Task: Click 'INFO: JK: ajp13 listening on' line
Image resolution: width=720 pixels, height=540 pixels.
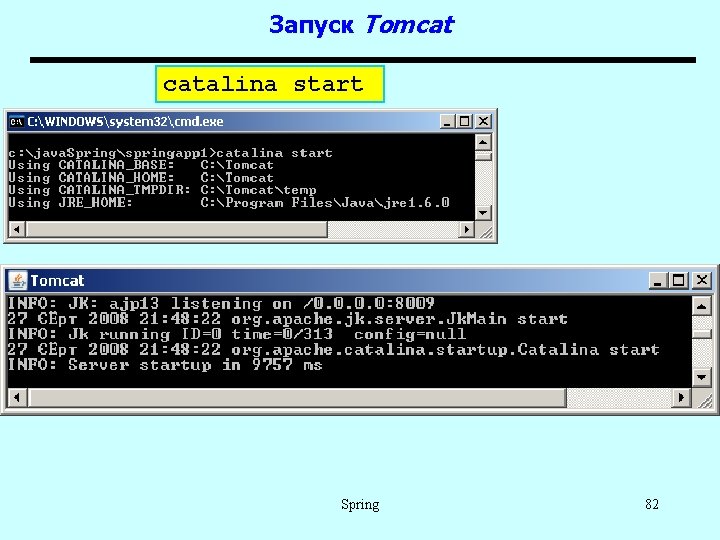Action: pos(221,303)
